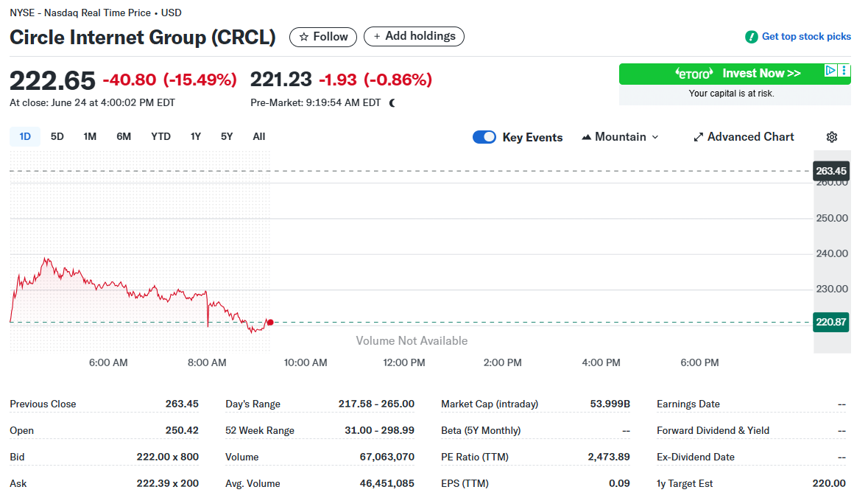Image resolution: width=868 pixels, height=498 pixels.
Task: Click the Earnings Date label
Action: click(688, 404)
